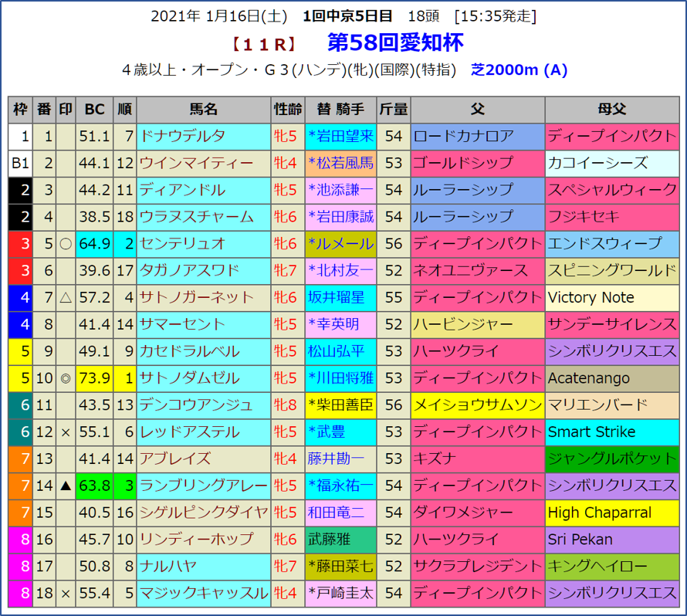Click the ○ mark beside センテリュオ

coord(66,244)
